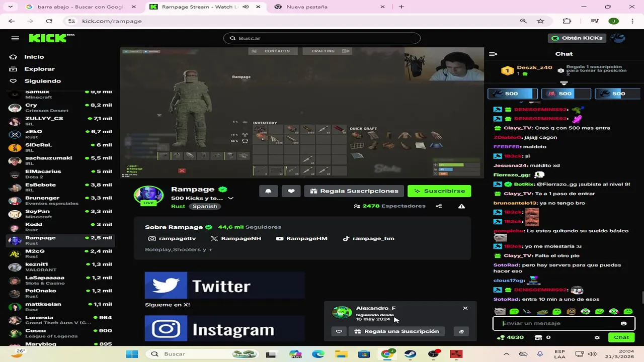Mute the Rampage Stream browser tab audio
Image resolution: width=644 pixels, height=362 pixels.
pyautogui.click(x=246, y=7)
